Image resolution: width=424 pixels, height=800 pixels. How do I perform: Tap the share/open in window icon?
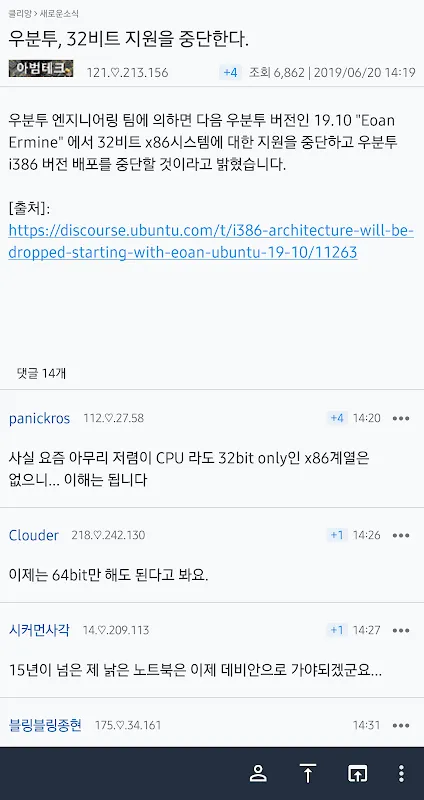[357, 773]
